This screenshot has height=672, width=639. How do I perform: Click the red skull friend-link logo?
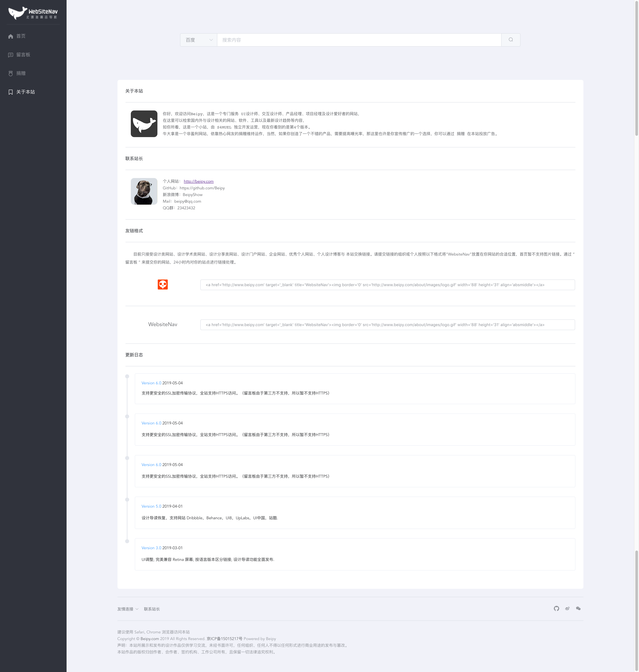pos(162,284)
